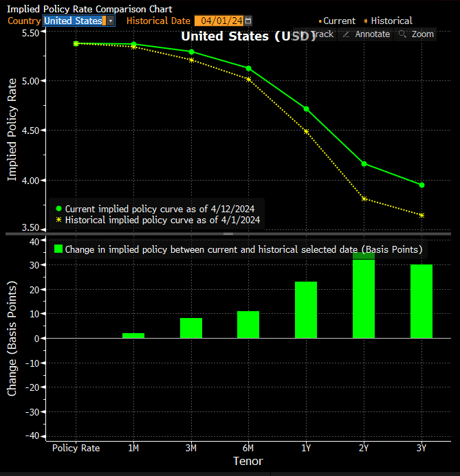The height and width of the screenshot is (476, 460).
Task: Click the Zoom magnifier tool
Action: [x=415, y=34]
